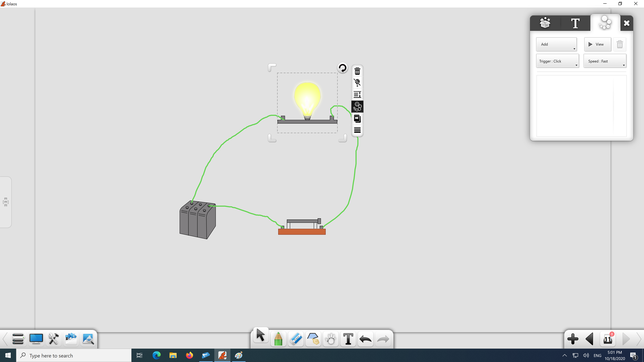Open the Add animation dropdown
644x362 pixels.
556,44
